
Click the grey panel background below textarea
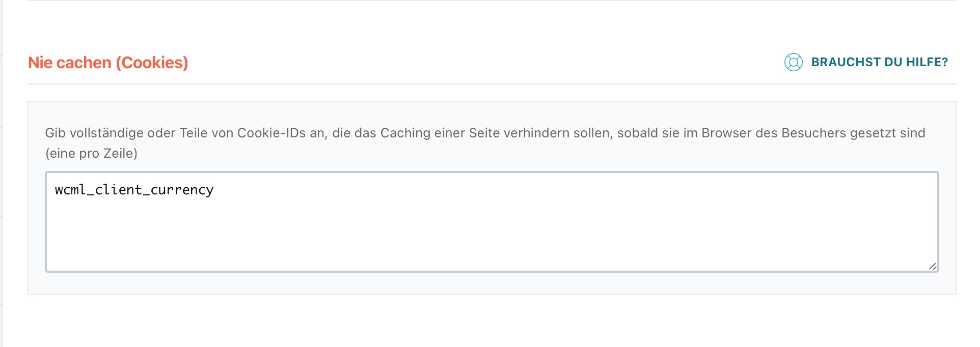click(x=492, y=283)
